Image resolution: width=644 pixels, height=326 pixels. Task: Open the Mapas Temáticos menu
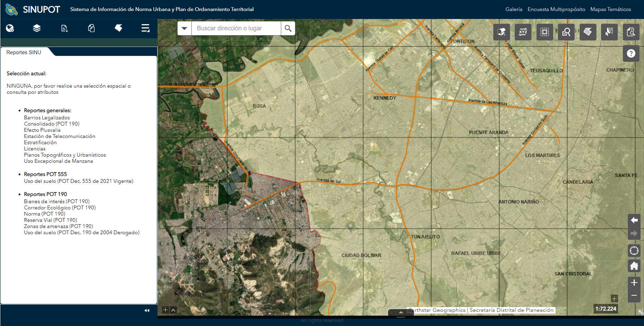tap(610, 9)
